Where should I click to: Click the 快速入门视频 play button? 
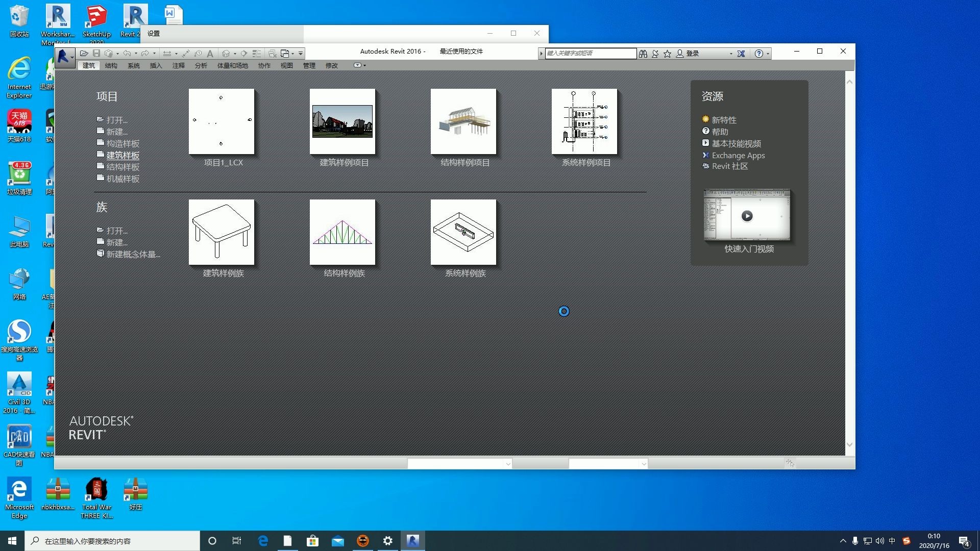747,215
